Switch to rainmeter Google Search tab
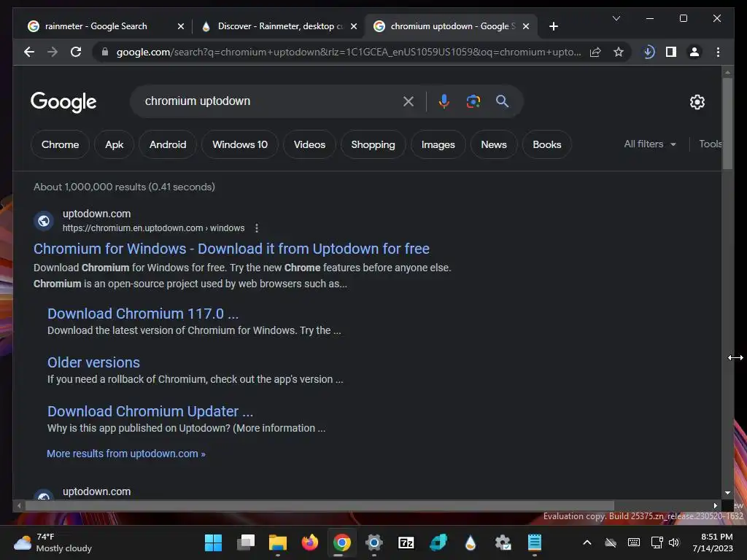747x560 pixels. click(x=96, y=26)
